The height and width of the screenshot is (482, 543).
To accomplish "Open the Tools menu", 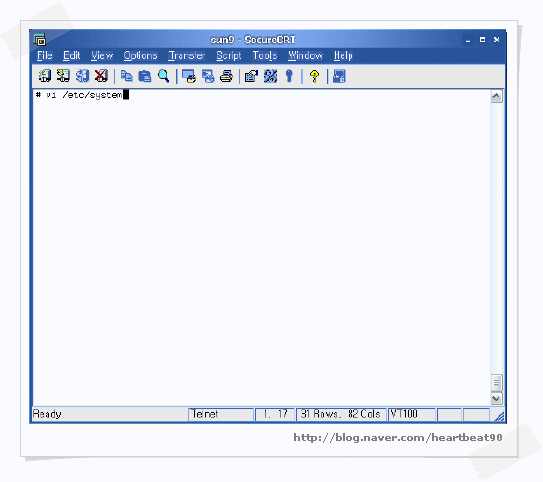I will 265,56.
